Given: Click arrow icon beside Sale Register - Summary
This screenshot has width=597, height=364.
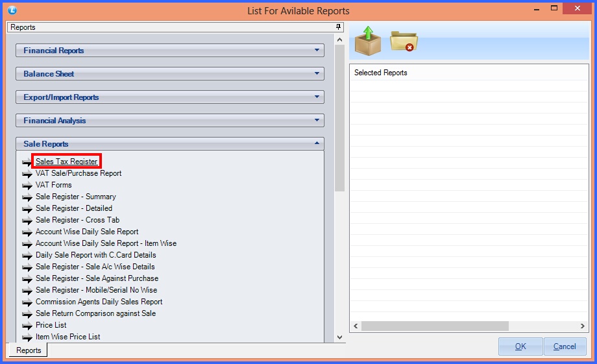Looking at the screenshot, I should pos(27,197).
